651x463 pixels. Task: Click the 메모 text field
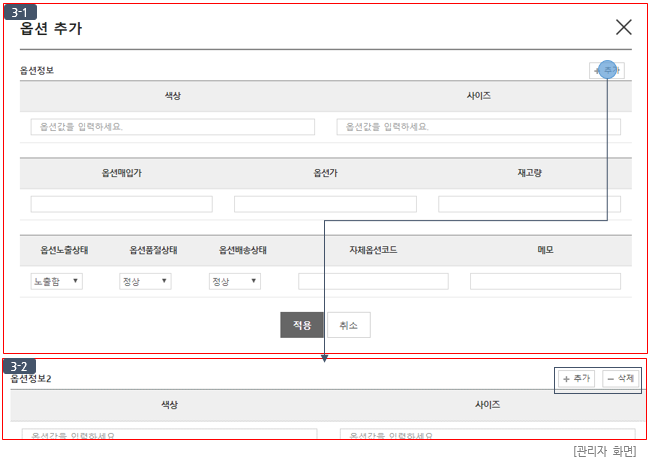point(545,282)
